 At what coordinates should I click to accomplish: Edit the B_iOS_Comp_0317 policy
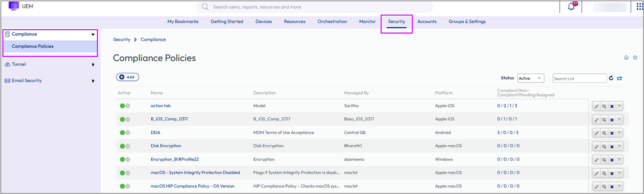[597, 120]
